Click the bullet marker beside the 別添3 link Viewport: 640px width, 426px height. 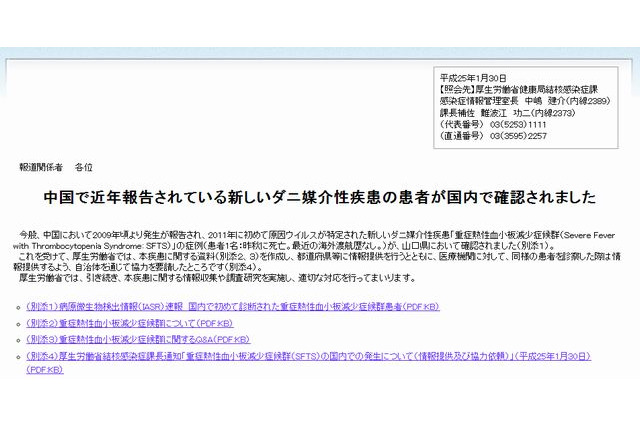[18, 339]
